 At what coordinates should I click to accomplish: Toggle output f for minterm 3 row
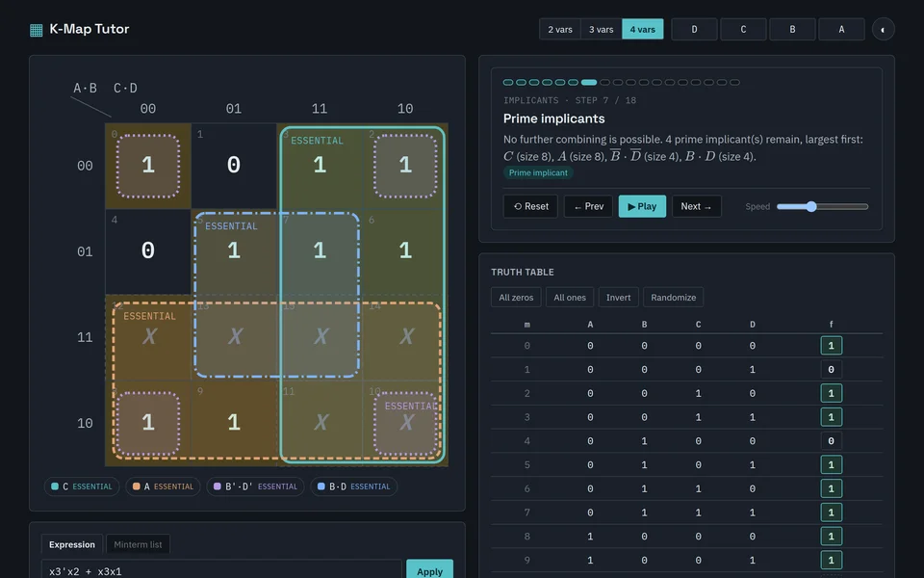831,417
